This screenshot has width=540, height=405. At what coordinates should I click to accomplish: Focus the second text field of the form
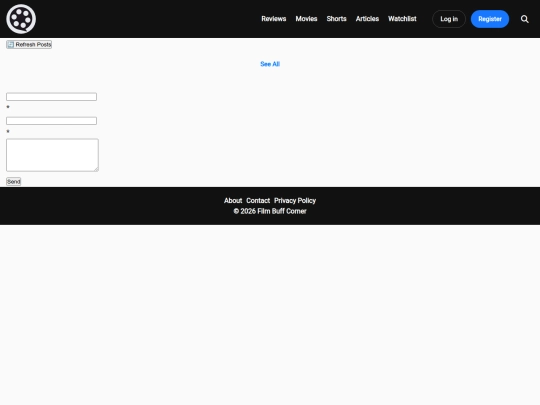[51, 121]
